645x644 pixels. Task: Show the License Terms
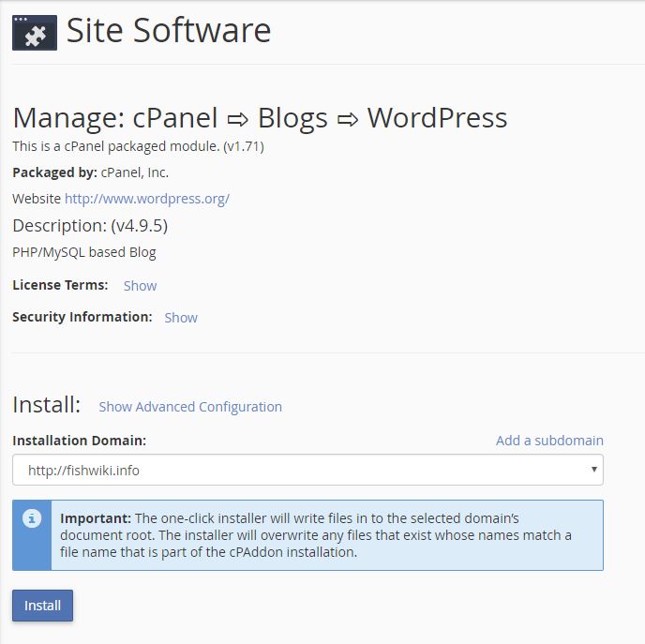point(140,286)
